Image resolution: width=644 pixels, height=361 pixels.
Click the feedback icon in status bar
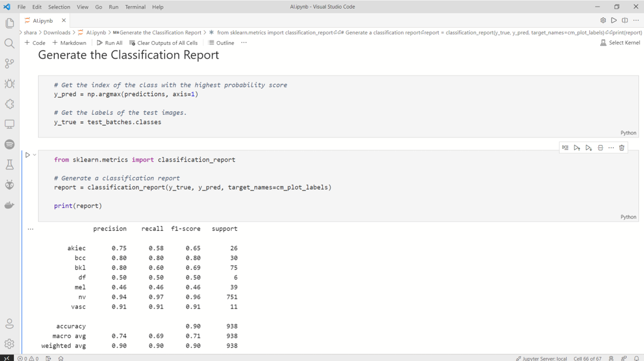coord(624,358)
